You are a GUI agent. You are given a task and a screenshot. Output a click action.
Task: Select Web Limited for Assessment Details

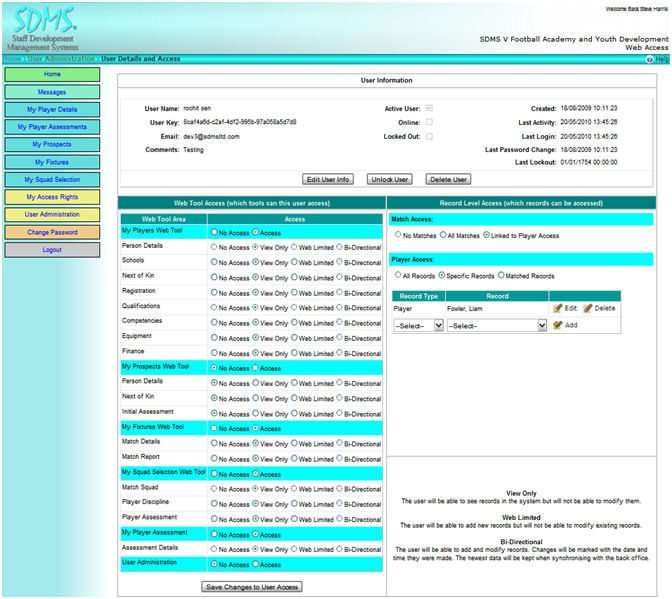(294, 549)
